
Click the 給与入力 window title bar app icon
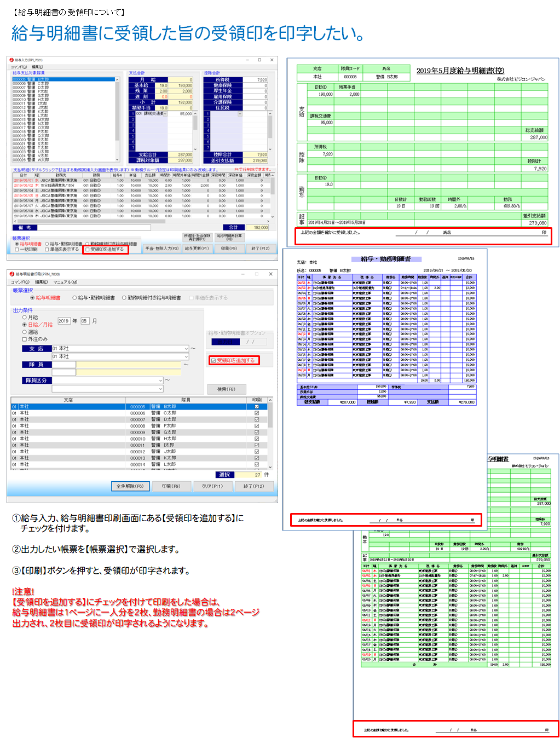pyautogui.click(x=11, y=60)
